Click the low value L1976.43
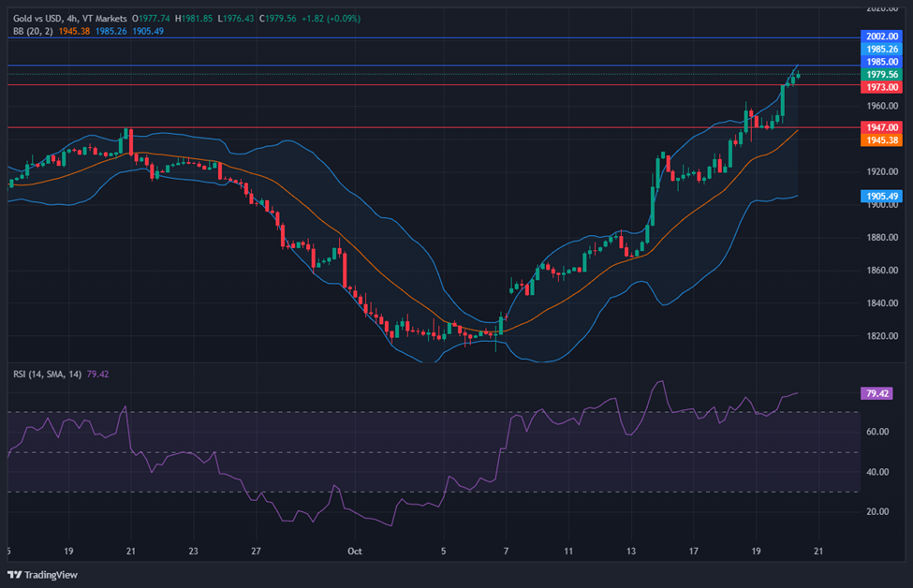The height and width of the screenshot is (588, 913). tap(236, 19)
